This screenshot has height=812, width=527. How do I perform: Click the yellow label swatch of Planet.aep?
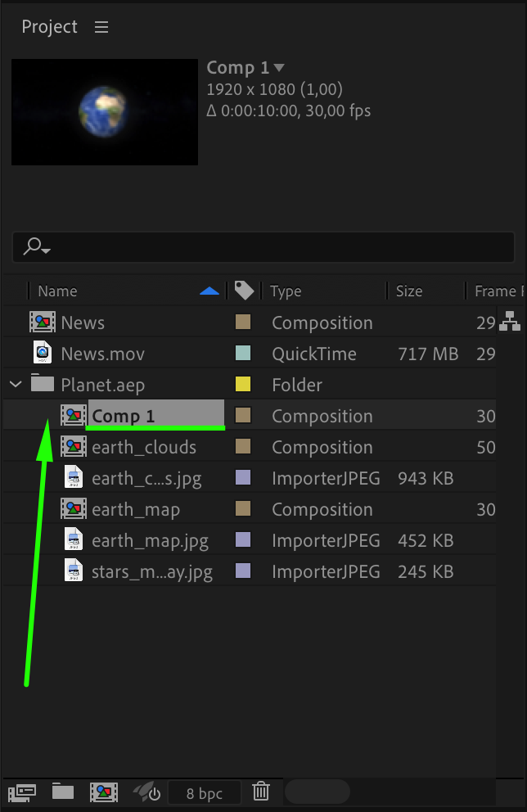pyautogui.click(x=242, y=385)
